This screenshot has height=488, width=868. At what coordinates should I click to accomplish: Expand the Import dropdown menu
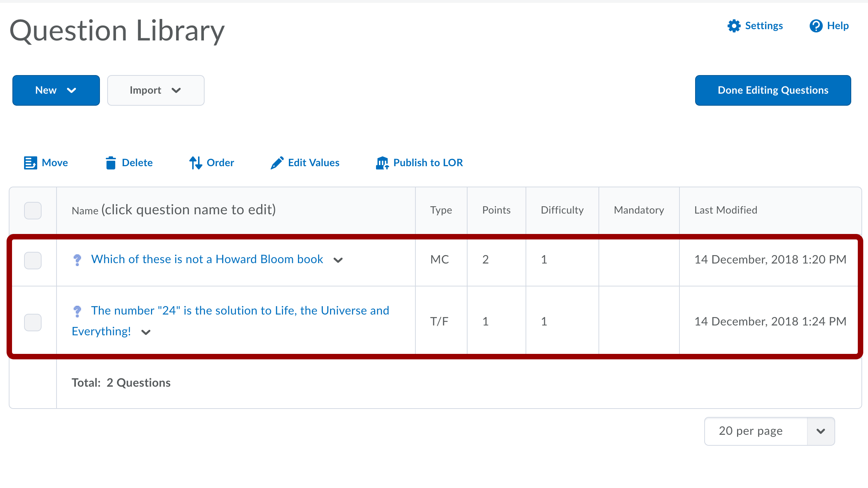pos(156,90)
